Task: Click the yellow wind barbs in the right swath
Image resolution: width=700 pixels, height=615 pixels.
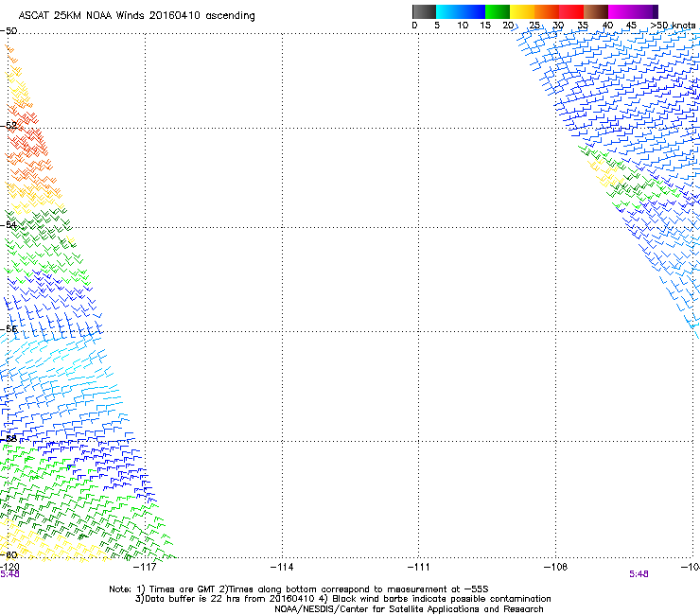Action: (604, 173)
